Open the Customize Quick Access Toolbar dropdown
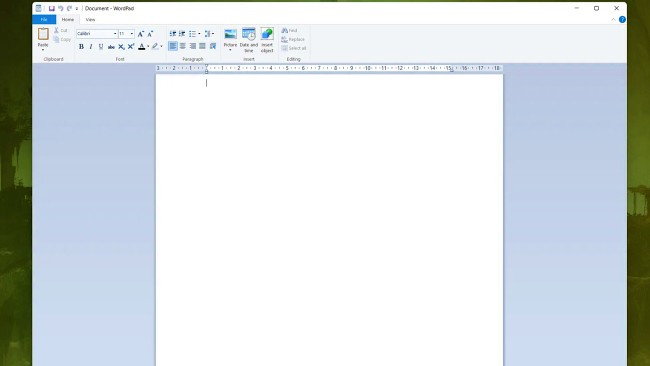This screenshot has width=650, height=366. pos(77,9)
